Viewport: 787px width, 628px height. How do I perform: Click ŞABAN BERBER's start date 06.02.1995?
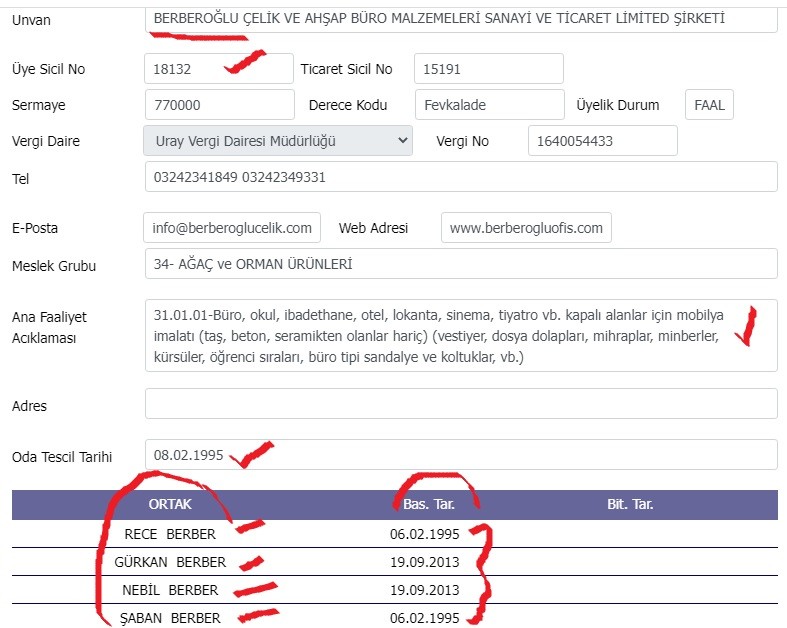click(x=425, y=618)
